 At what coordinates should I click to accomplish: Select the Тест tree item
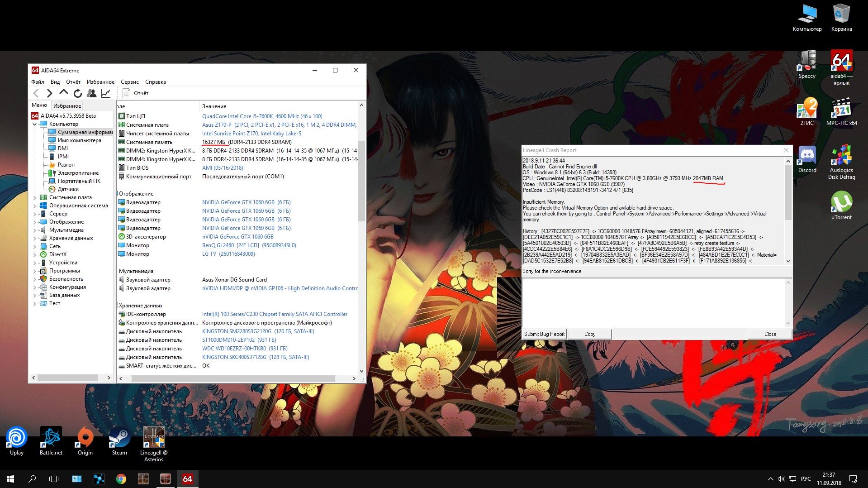(50, 303)
